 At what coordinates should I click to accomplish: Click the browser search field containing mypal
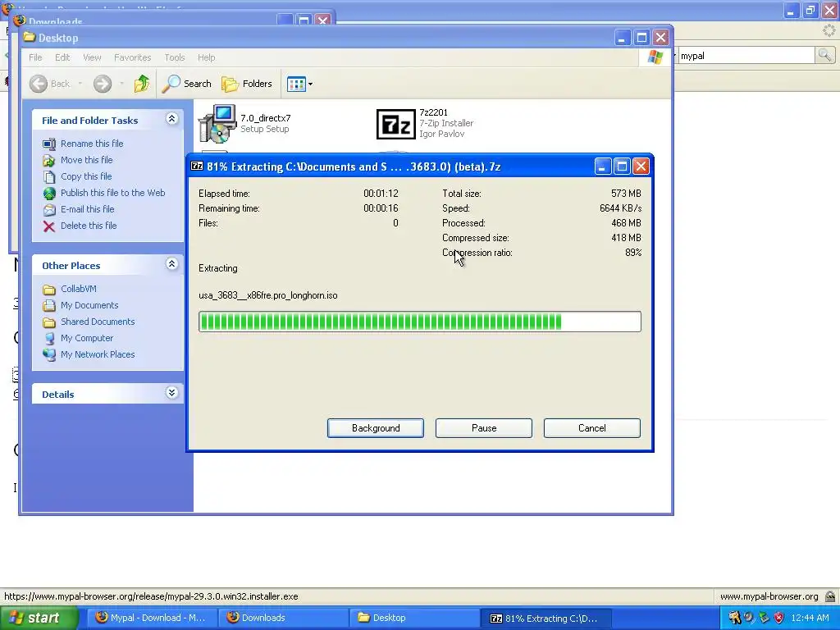746,56
